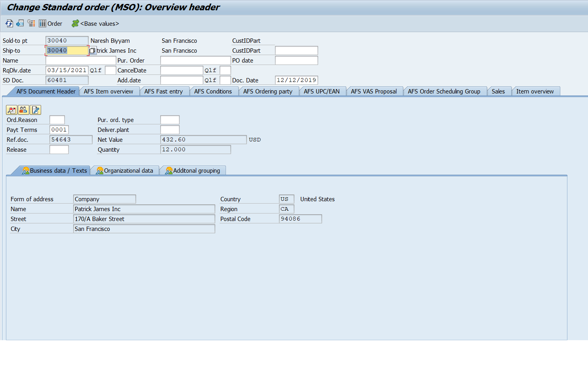This screenshot has width=588, height=366.
Task: Open the Additonal grouping subtab
Action: pos(193,171)
